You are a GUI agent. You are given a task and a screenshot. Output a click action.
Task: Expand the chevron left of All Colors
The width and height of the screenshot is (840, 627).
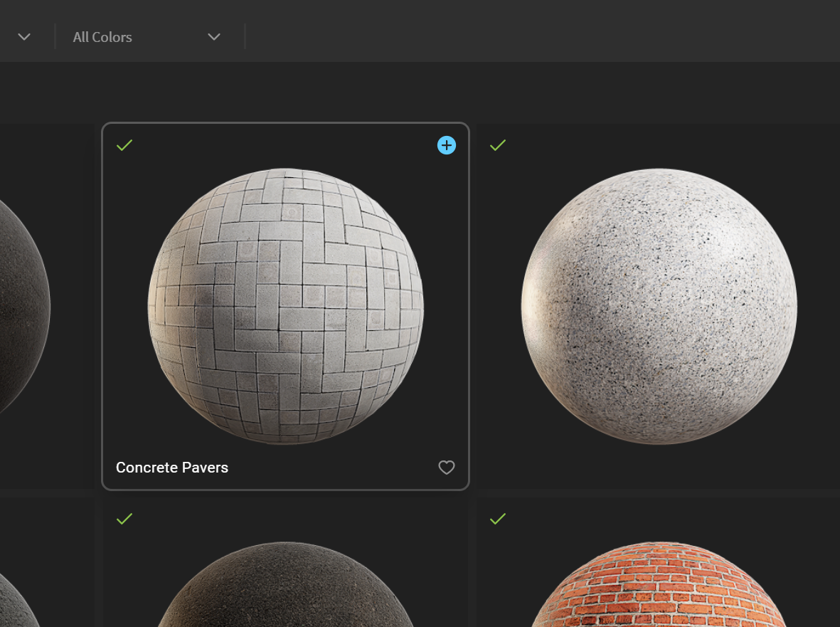[x=24, y=37]
